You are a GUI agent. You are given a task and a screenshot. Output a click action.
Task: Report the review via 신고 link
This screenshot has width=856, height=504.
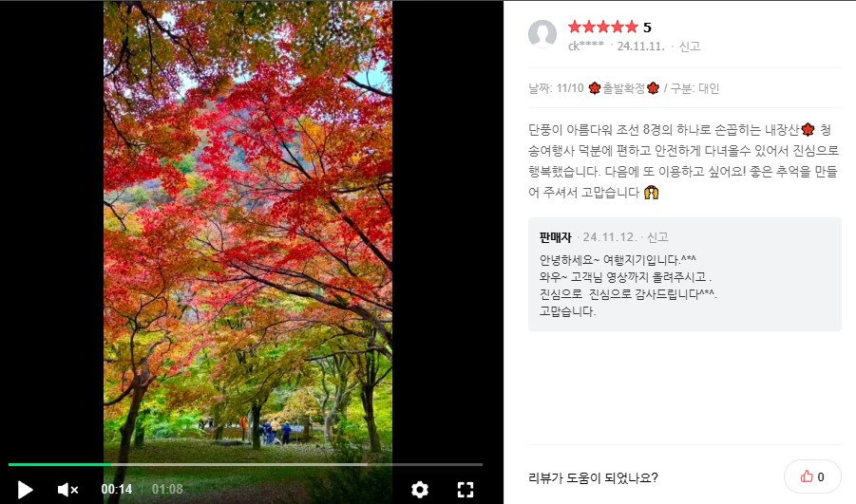pos(690,47)
